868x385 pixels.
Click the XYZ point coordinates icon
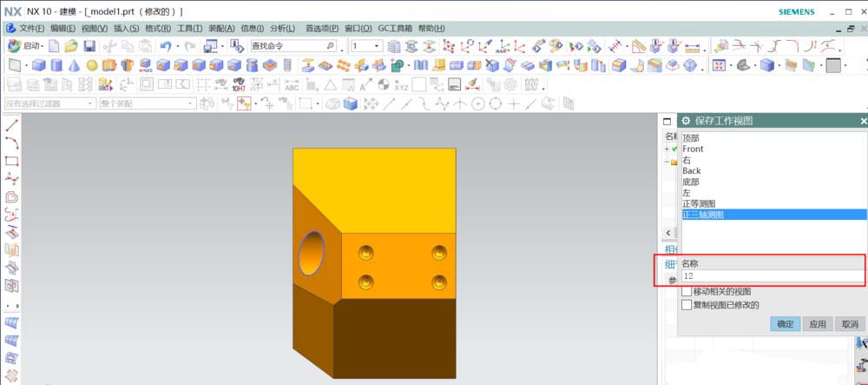[x=401, y=84]
